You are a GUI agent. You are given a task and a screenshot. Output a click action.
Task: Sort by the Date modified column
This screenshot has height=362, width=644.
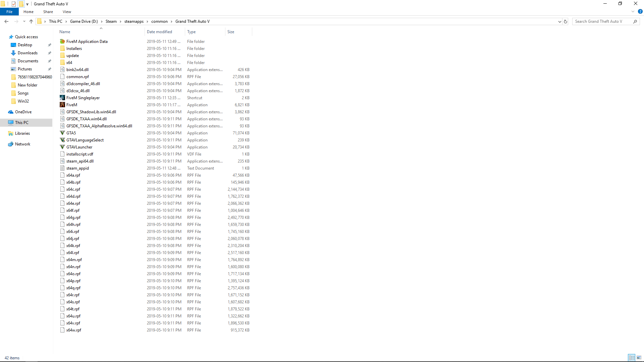(x=159, y=32)
